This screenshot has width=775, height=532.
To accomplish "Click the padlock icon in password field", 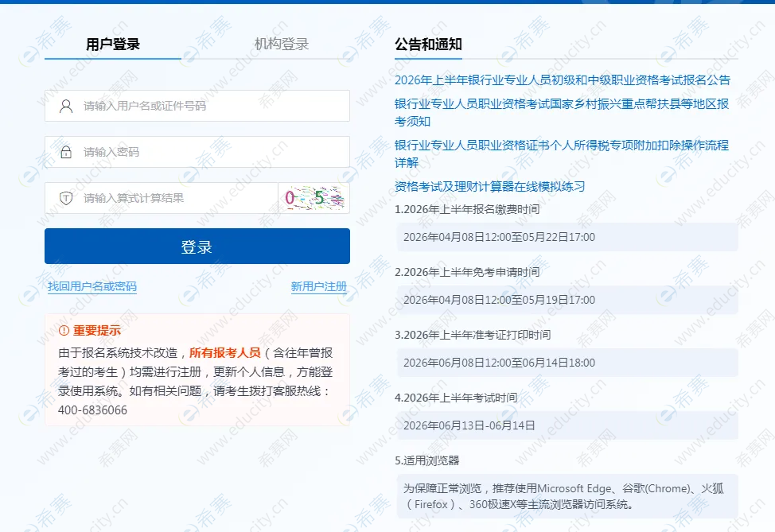I will [66, 152].
